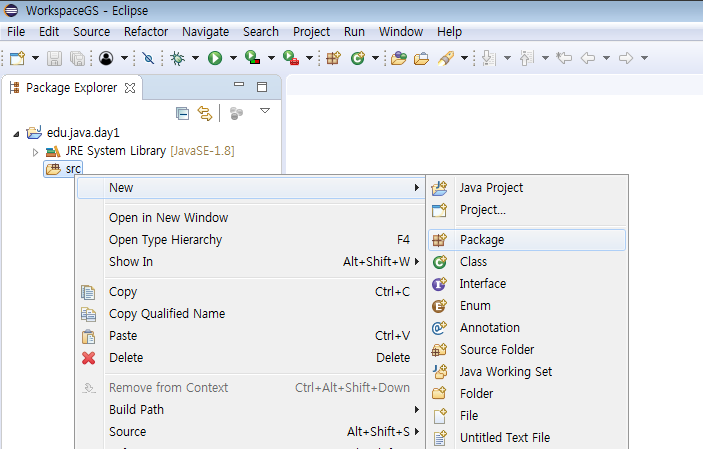
Task: Click the Back navigation arrow
Action: click(588, 58)
